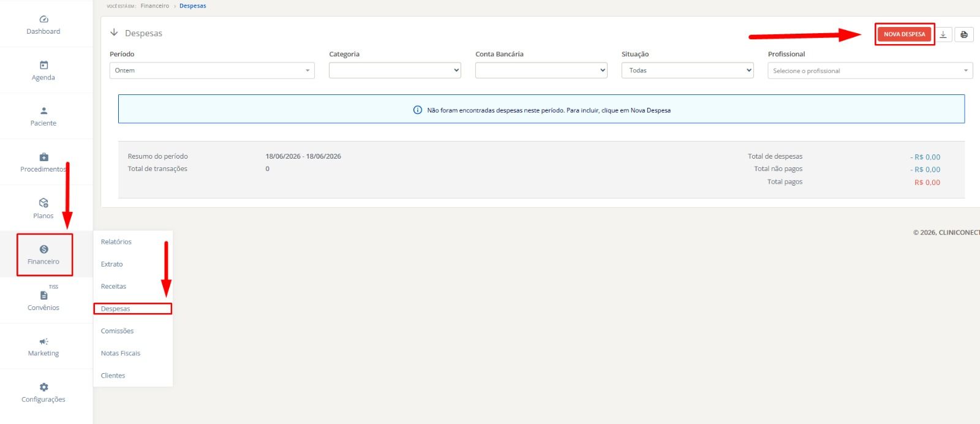
Task: Click the Financeiro breadcrumb link
Action: 155,6
